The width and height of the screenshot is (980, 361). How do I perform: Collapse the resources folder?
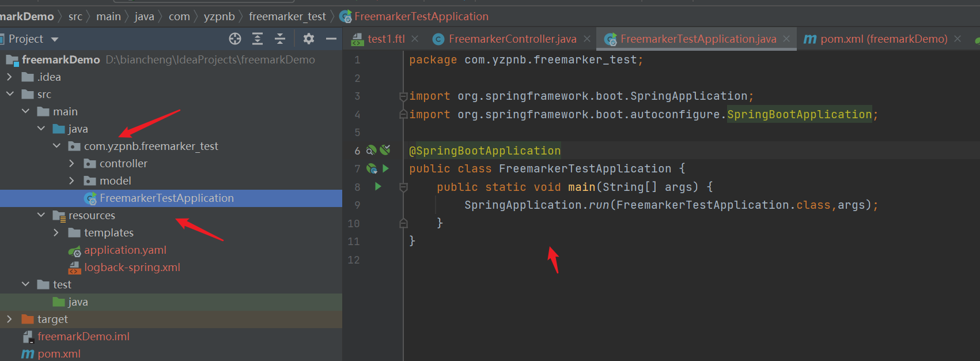pos(40,215)
